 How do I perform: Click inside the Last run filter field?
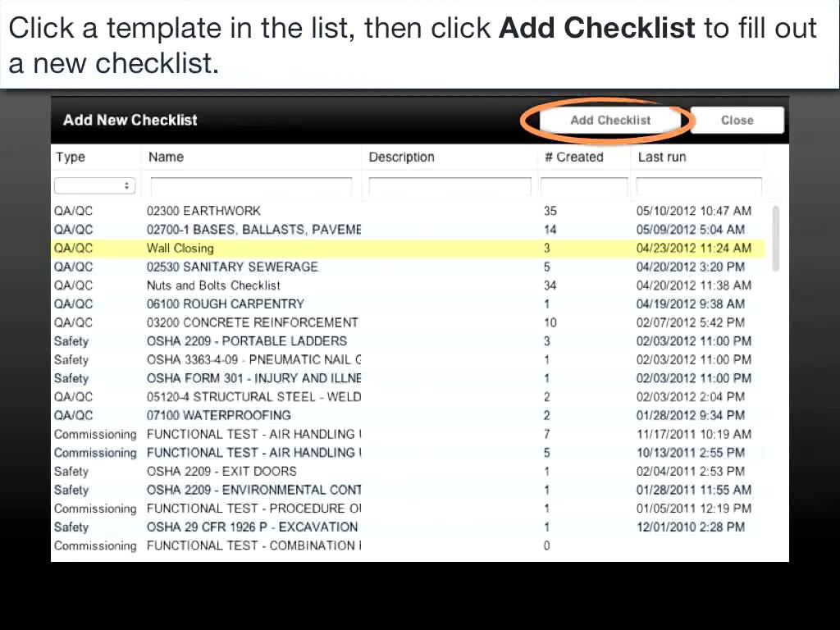tap(699, 185)
